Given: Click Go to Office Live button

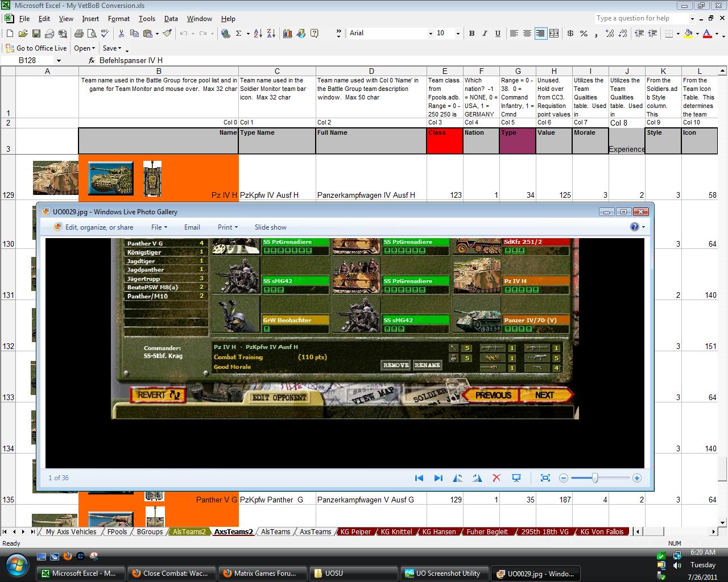Looking at the screenshot, I should 36,48.
